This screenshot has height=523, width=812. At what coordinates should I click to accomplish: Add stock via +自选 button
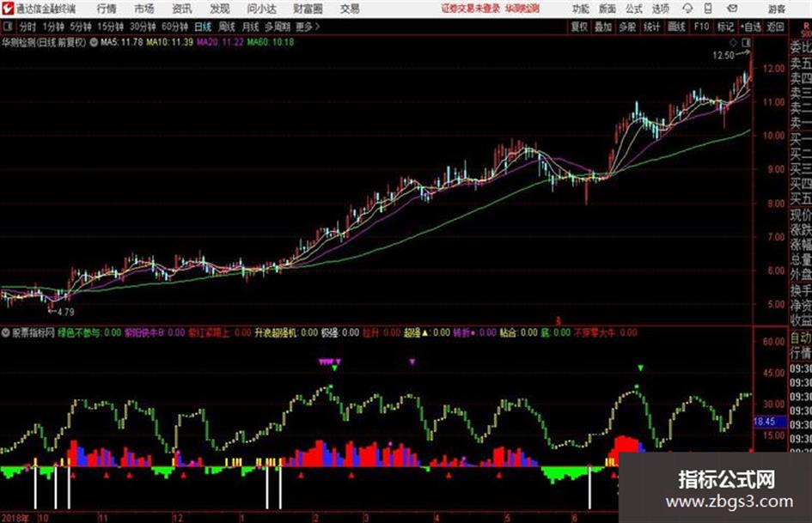(751, 27)
